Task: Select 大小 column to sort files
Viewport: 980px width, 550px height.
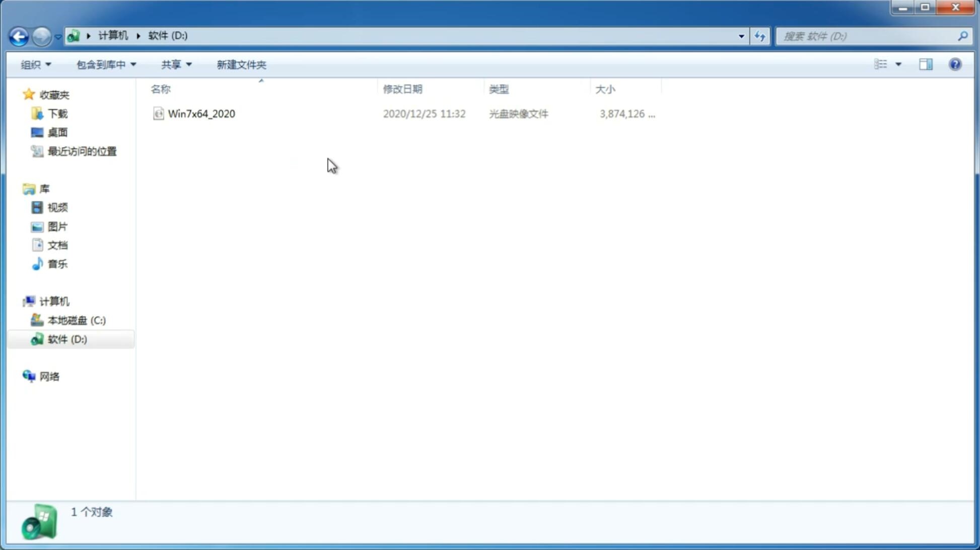Action: click(605, 89)
